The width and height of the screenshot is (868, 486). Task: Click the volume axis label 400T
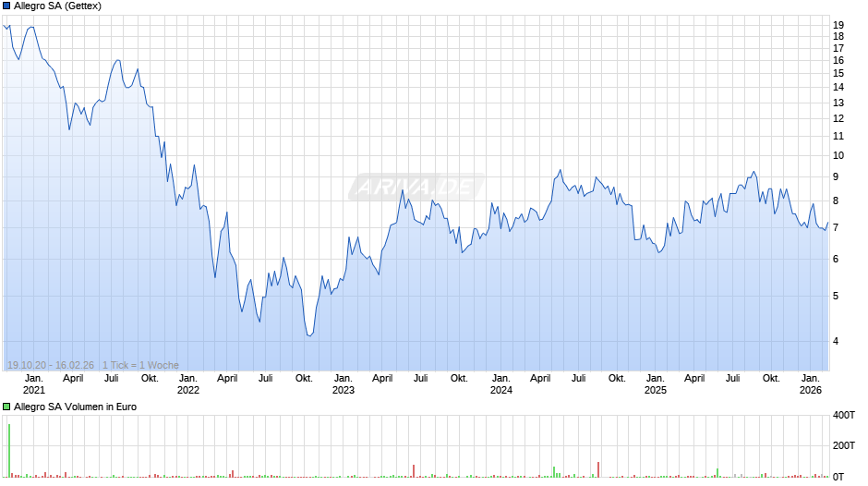844,415
